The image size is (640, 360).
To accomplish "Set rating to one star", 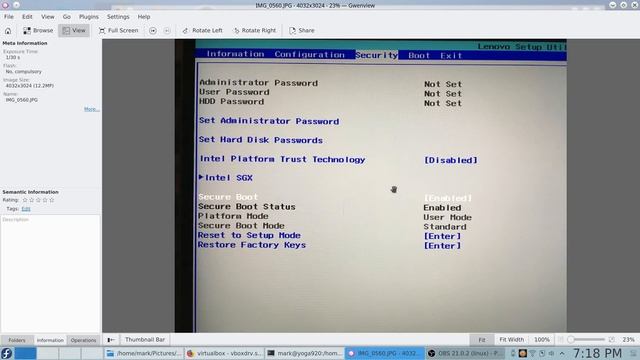I will [x=25, y=200].
